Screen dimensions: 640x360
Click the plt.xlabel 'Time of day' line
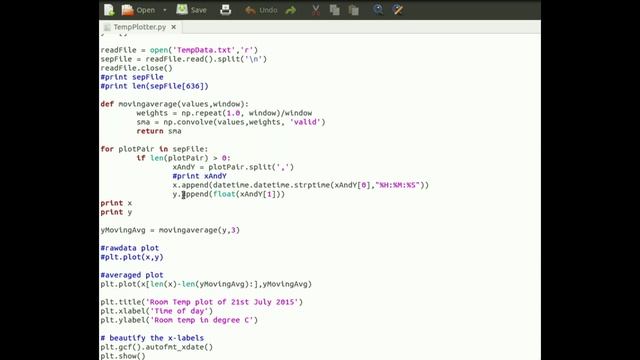coord(157,311)
